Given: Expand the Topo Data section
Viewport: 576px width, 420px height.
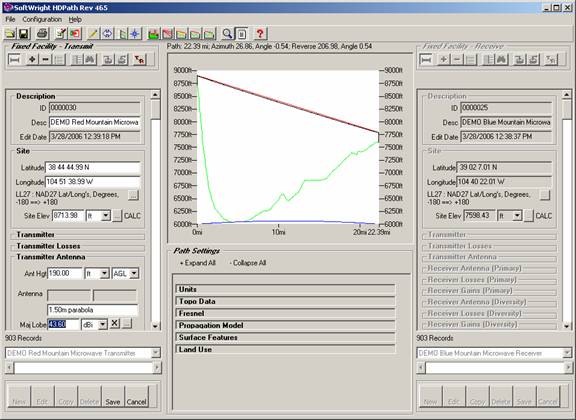Looking at the screenshot, I should [x=285, y=301].
